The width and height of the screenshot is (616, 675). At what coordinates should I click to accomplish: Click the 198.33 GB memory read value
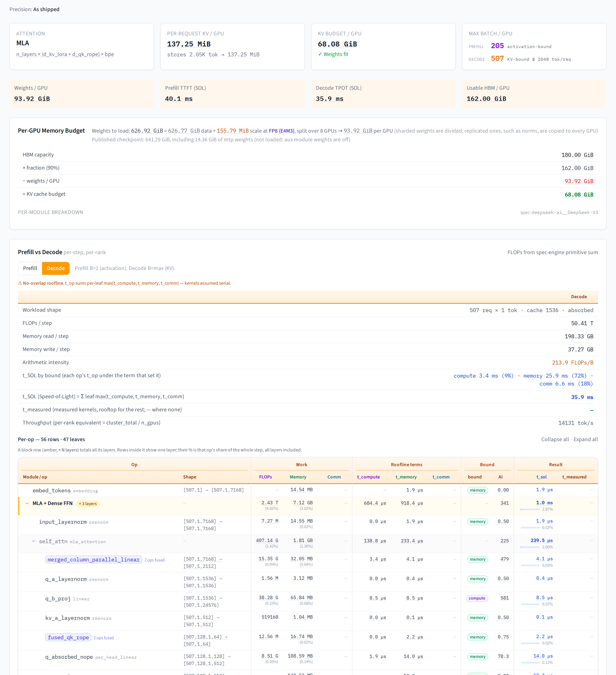[x=579, y=337]
